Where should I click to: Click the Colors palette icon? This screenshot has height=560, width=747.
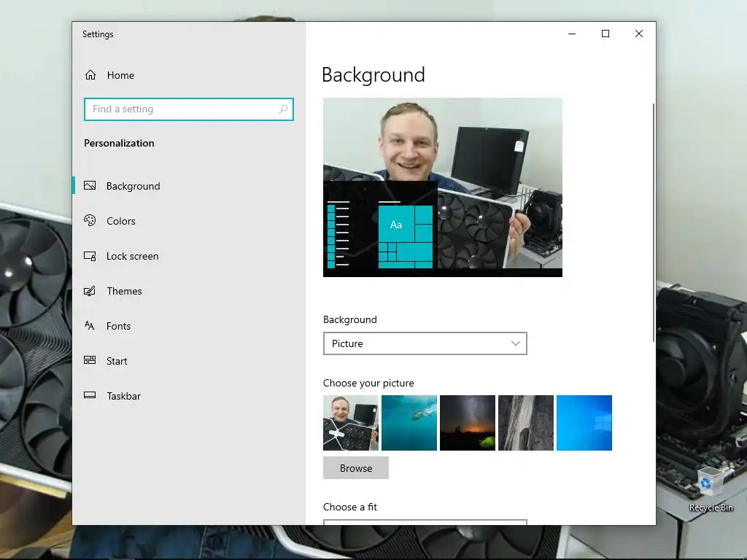click(90, 220)
